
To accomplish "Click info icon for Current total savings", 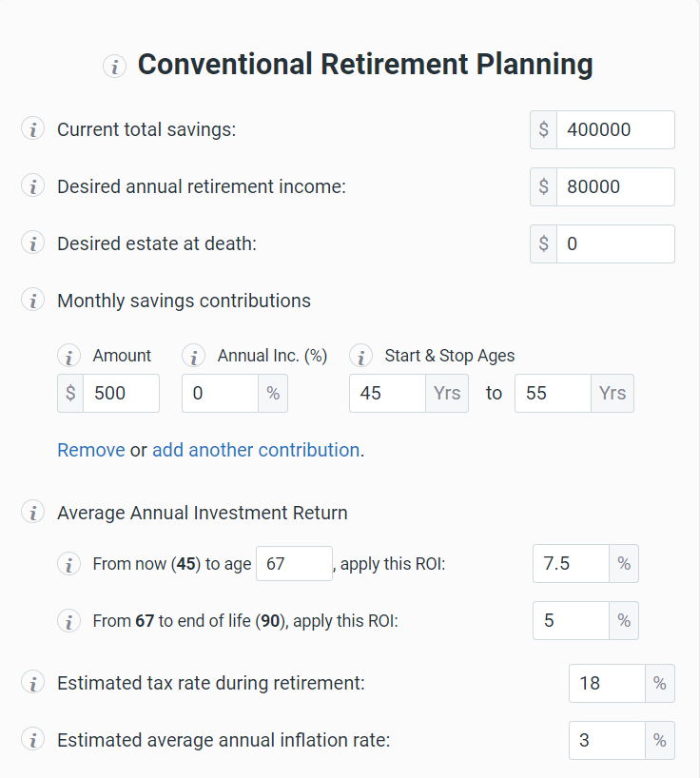I will coord(32,129).
